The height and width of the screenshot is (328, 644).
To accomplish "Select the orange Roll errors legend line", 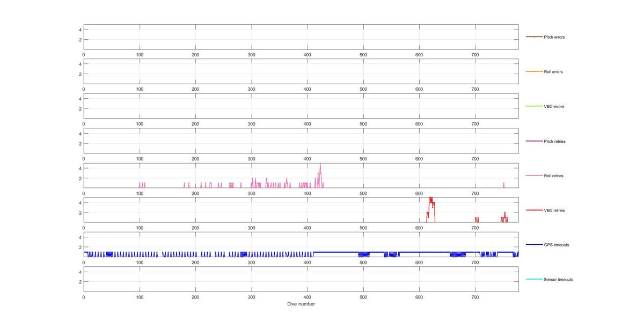I will pos(534,71).
